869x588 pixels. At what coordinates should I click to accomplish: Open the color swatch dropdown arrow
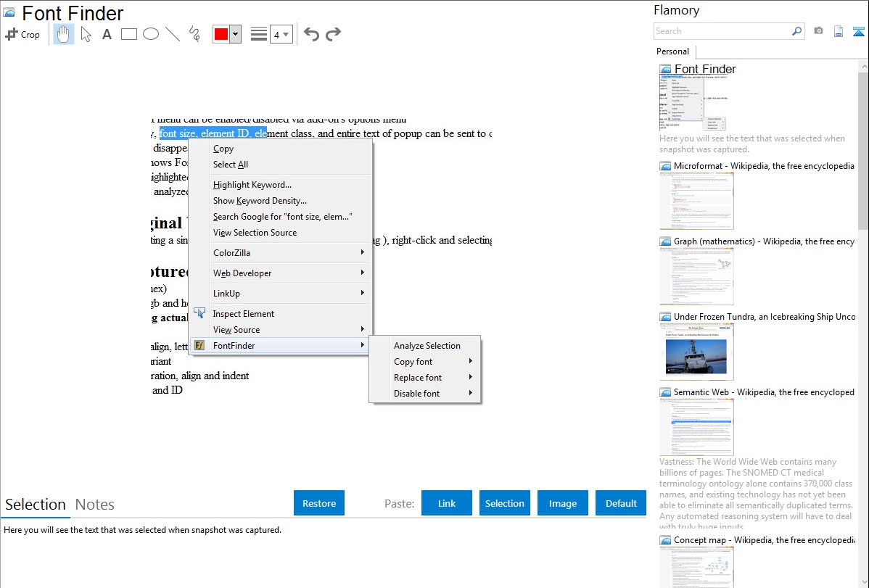click(236, 34)
